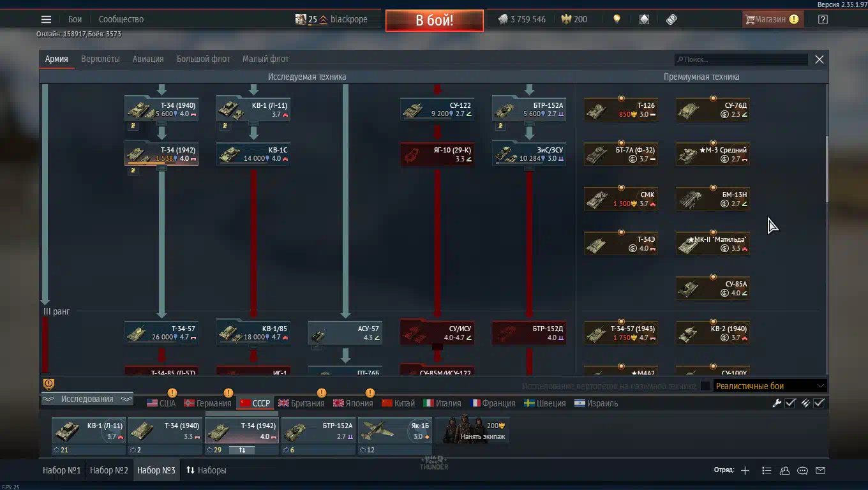Open the Наборы presets button
The image size is (868, 490).
206,470
